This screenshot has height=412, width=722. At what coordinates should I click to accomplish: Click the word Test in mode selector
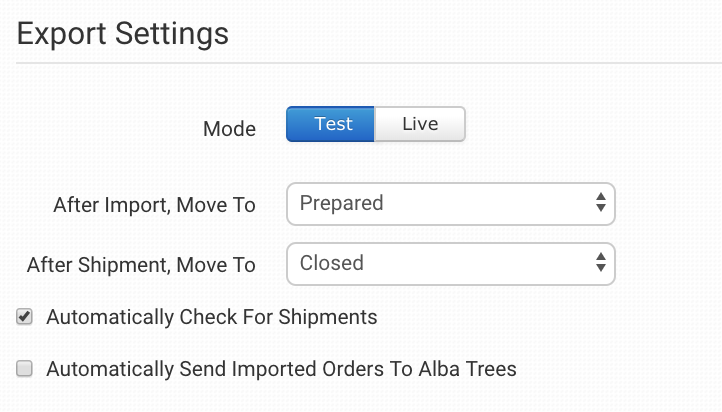coord(333,125)
